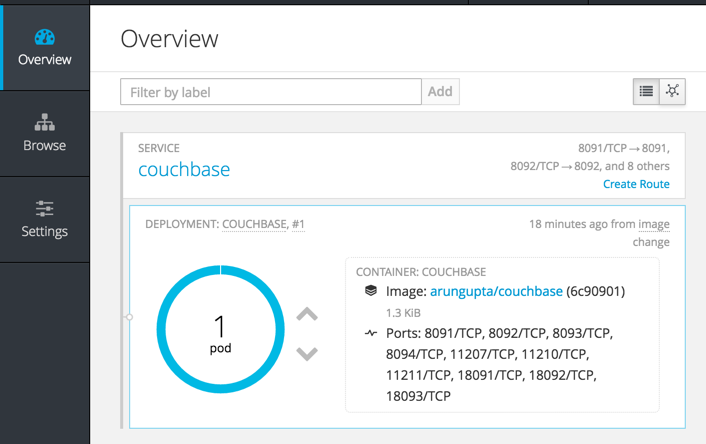Screen dimensions: 706x444
Task: Click the Settings sliders icon
Action: coord(44,209)
